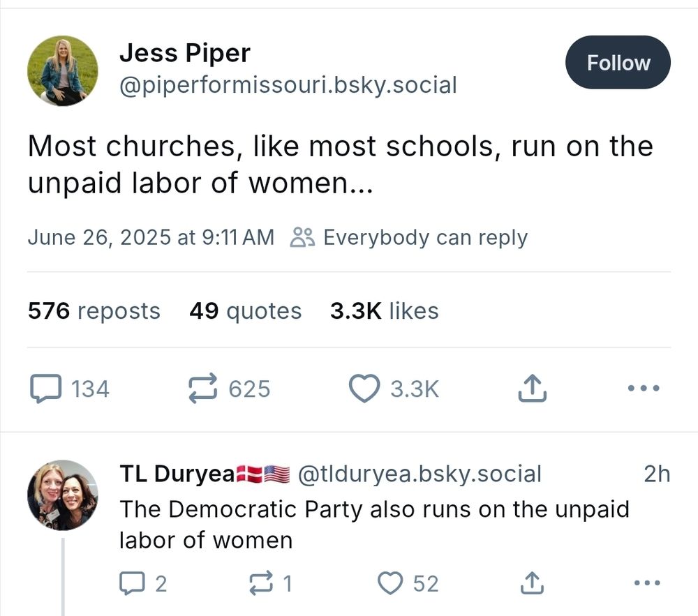Open Jess Piper's profile picture
The image size is (698, 616).
63,70
